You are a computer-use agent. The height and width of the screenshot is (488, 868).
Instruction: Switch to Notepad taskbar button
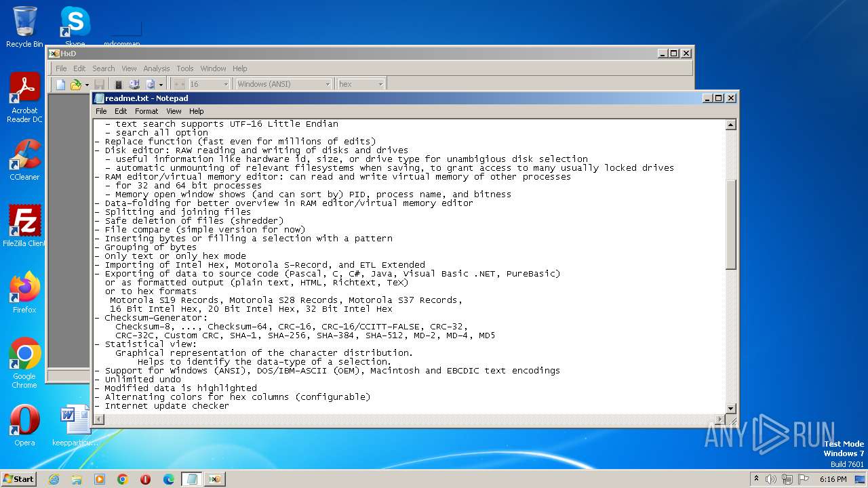[192, 479]
